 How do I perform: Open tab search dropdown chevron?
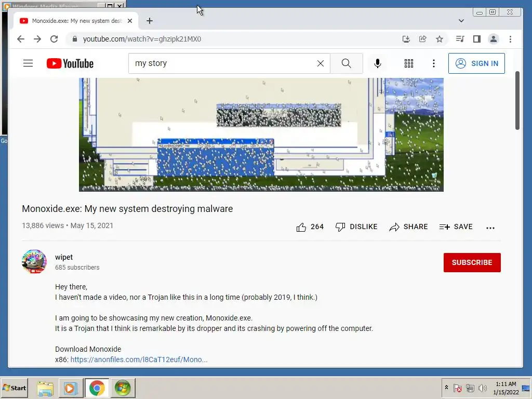click(461, 21)
